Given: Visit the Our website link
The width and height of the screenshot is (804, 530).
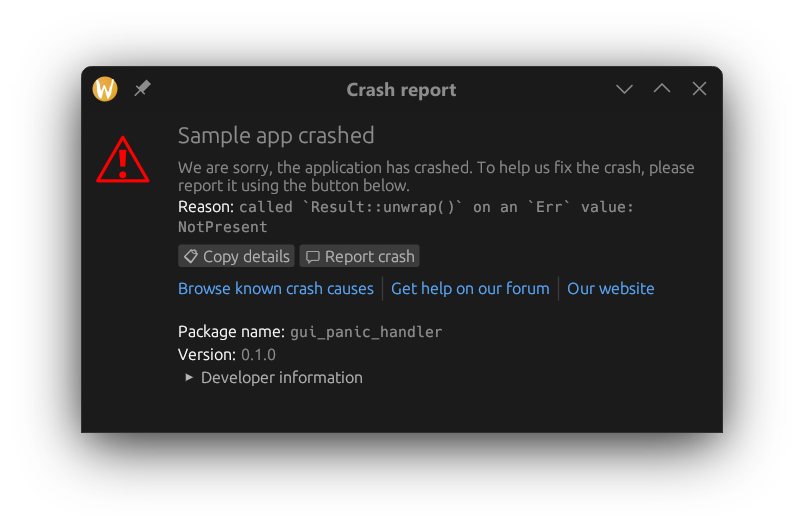Looking at the screenshot, I should pos(610,289).
